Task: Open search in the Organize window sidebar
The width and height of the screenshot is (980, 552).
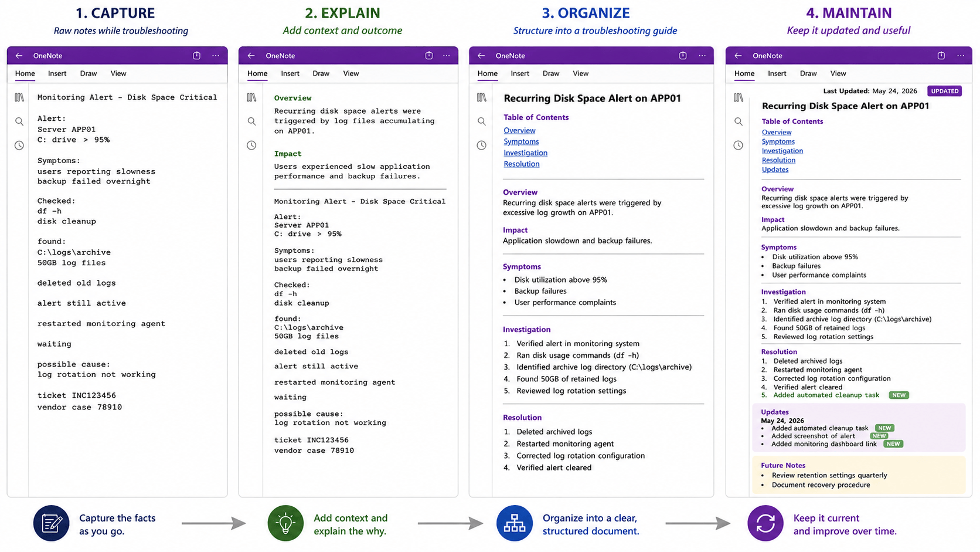Action: tap(481, 121)
